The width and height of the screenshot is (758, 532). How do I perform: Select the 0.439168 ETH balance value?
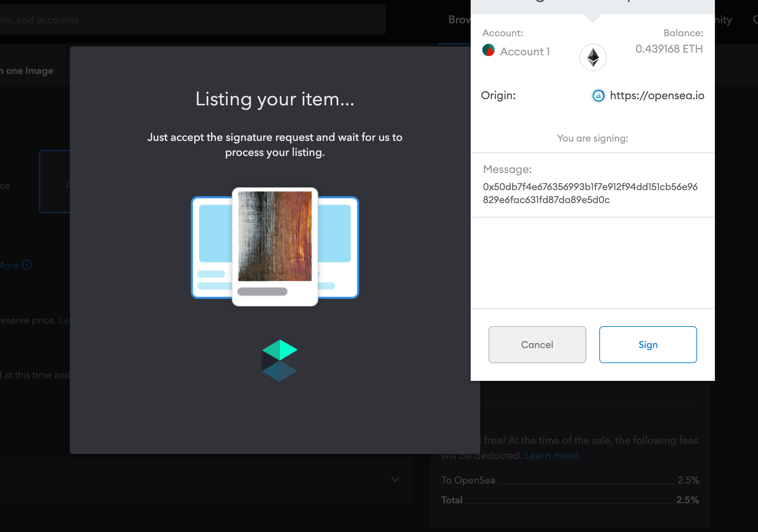coord(669,49)
